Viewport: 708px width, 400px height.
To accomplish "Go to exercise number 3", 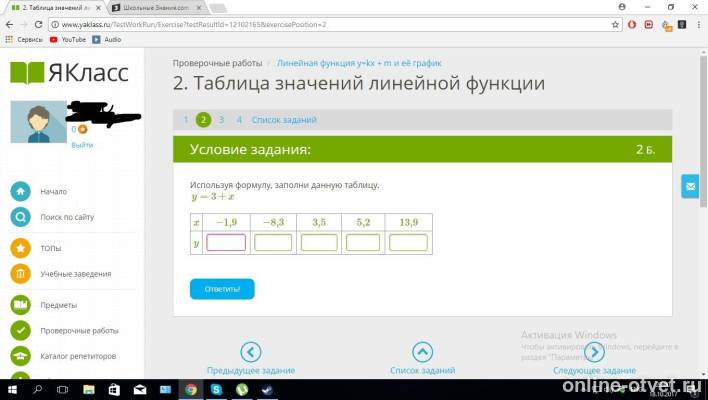I will click(x=221, y=120).
